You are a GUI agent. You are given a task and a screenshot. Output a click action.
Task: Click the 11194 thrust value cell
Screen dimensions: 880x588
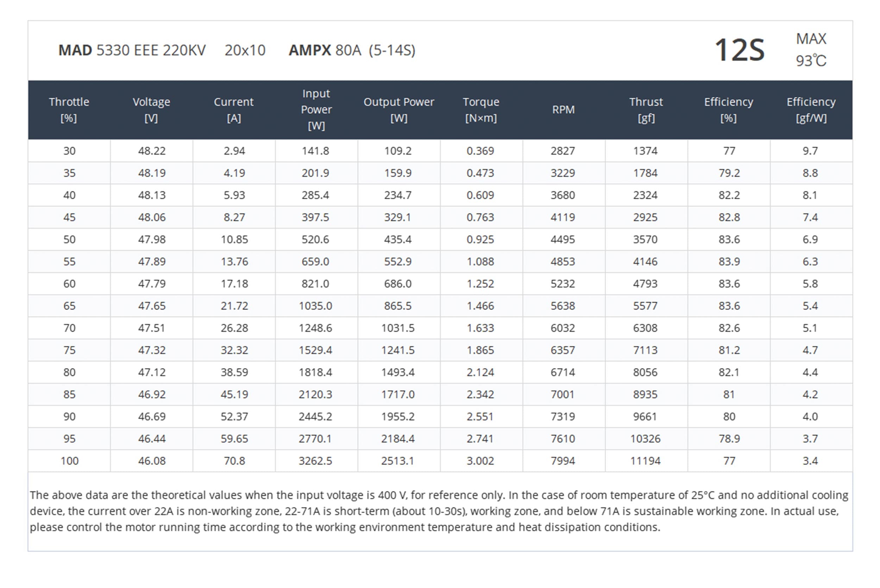click(645, 461)
